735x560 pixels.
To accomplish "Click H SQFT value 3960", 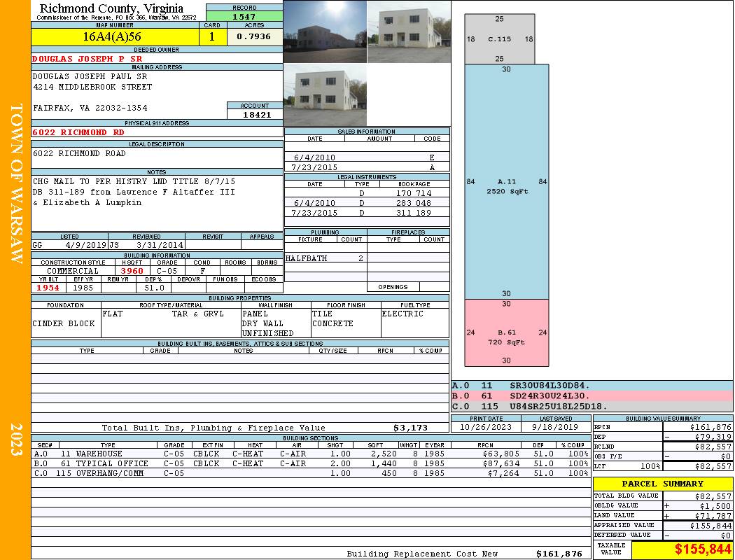I will pyautogui.click(x=132, y=271).
